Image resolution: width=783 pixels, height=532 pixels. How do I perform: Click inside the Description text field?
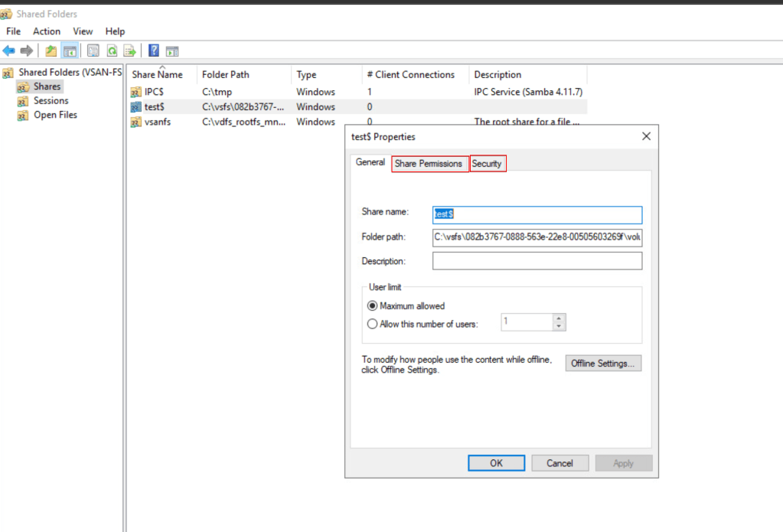(537, 261)
